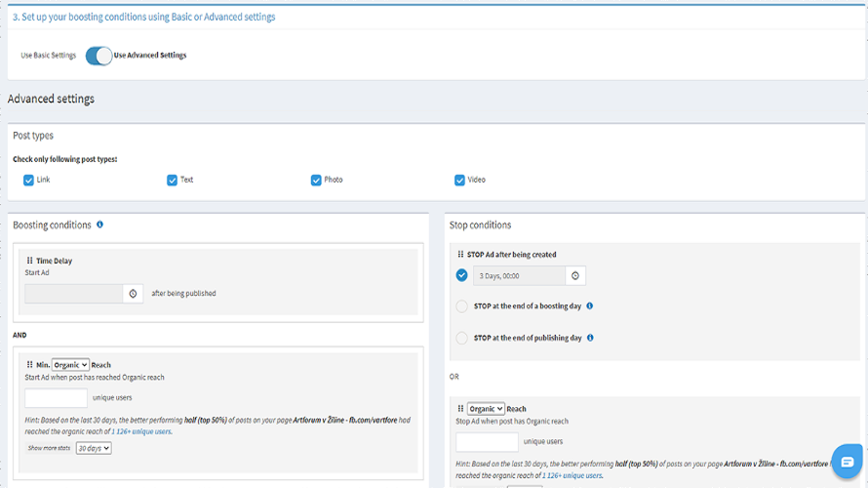This screenshot has height=488, width=868.
Task: Toggle Basic/Advanced settings switch
Action: coord(99,56)
